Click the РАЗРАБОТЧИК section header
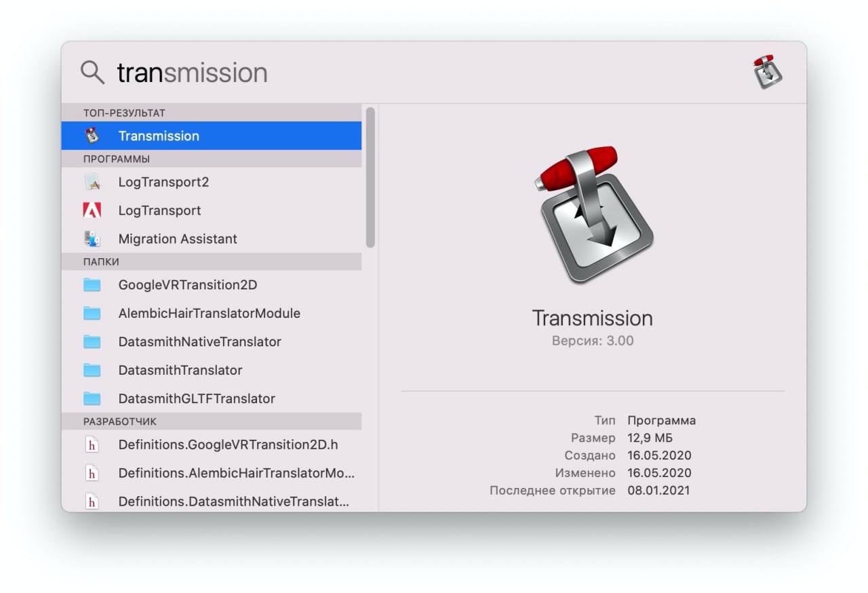 click(x=212, y=422)
